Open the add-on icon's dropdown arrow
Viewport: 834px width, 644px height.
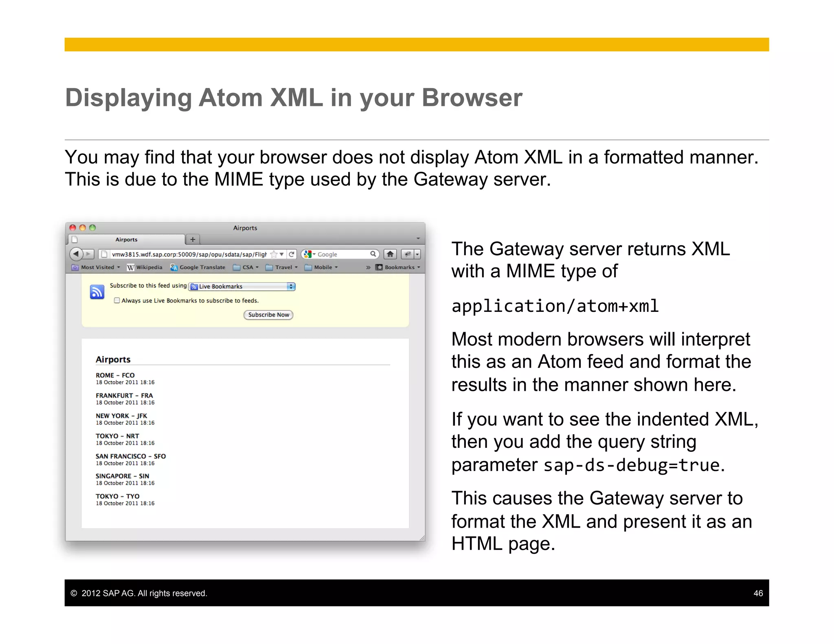pyautogui.click(x=417, y=254)
